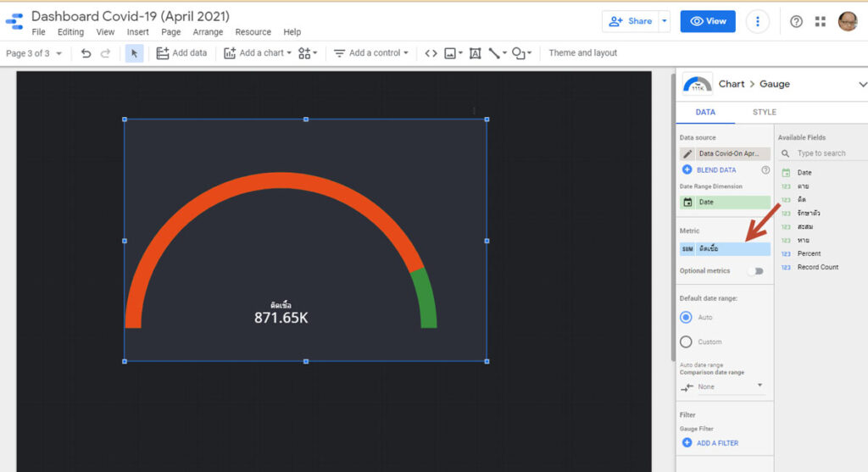Click the Date range dimension field
The height and width of the screenshot is (472, 868).
pos(726,203)
